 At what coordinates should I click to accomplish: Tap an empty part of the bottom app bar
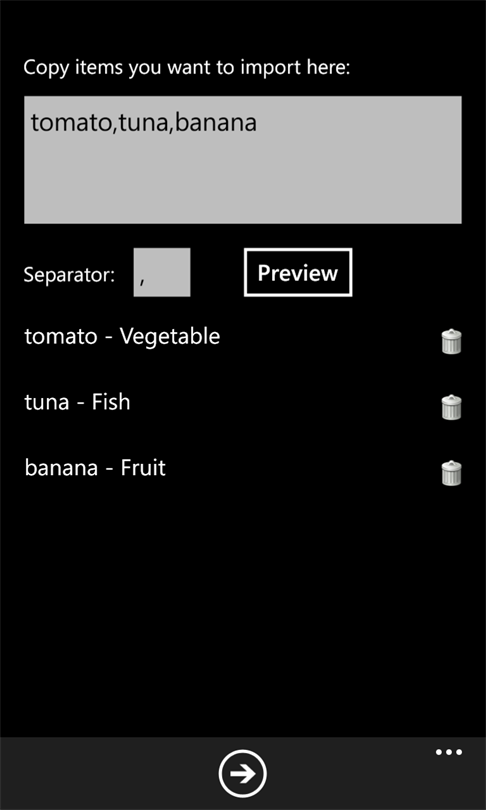pyautogui.click(x=103, y=773)
